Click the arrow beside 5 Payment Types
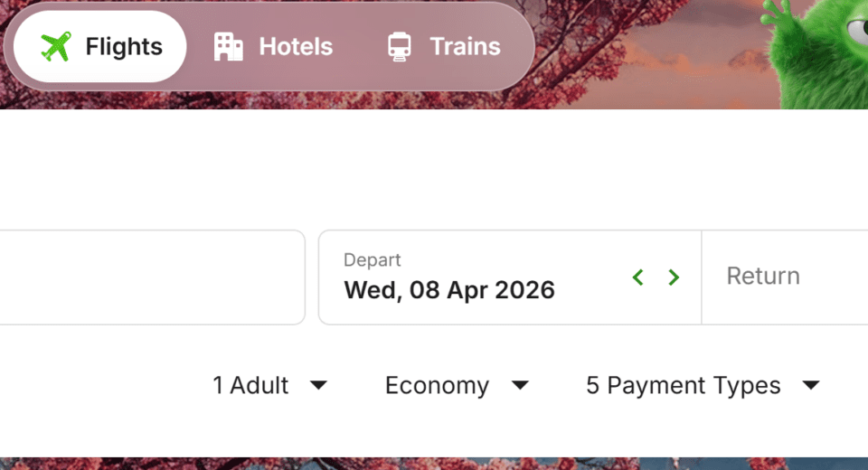The height and width of the screenshot is (470, 868). point(811,385)
